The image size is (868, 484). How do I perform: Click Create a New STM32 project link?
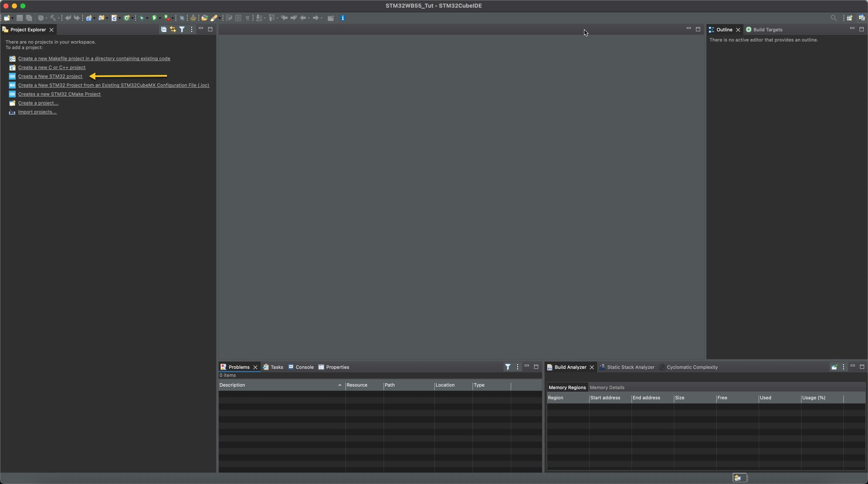[x=50, y=76]
